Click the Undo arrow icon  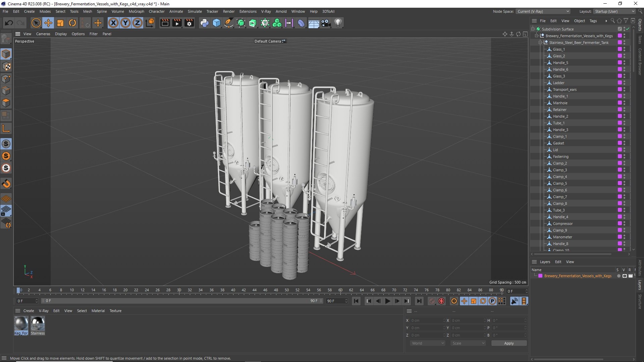click(x=9, y=23)
